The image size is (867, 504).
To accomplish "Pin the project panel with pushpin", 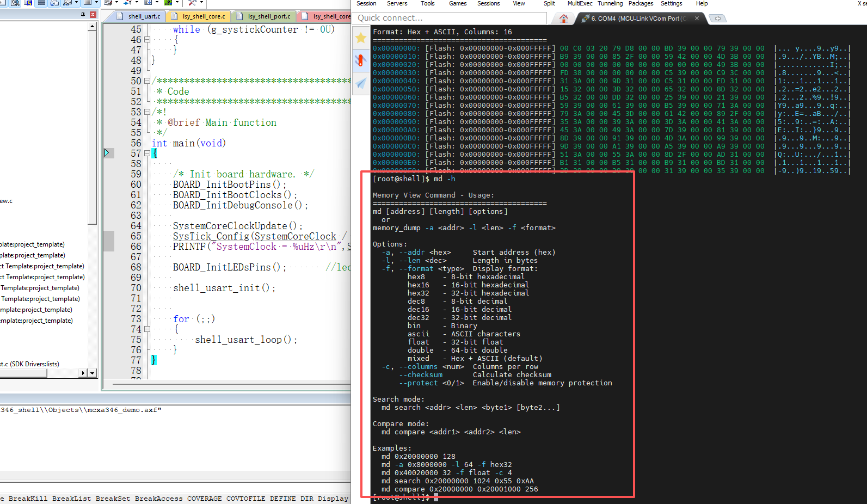I will (83, 15).
